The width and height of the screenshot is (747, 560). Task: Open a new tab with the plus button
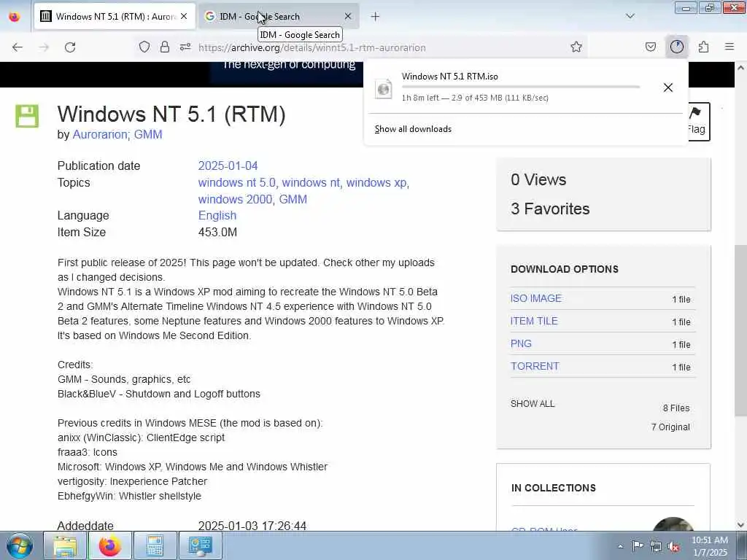[x=376, y=17]
